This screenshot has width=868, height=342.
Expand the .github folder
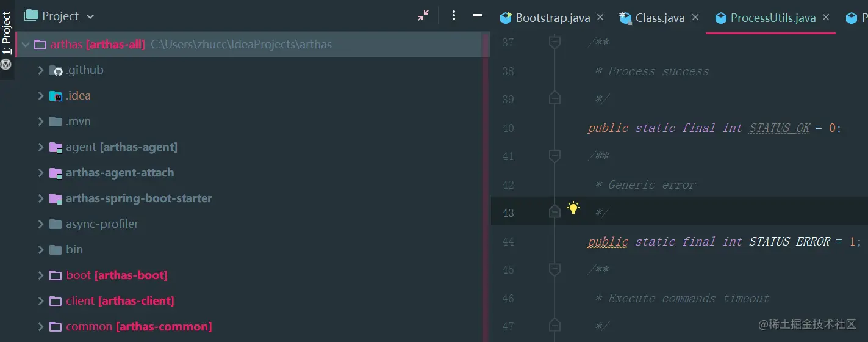pos(40,70)
